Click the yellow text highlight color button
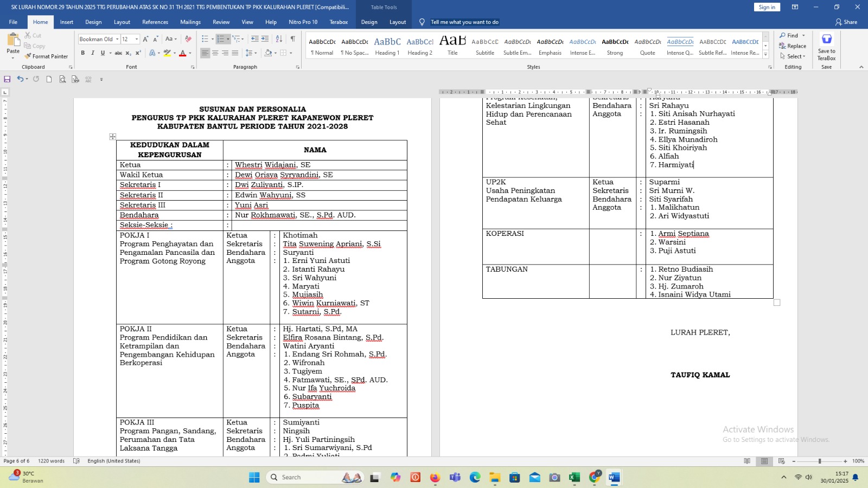 [167, 53]
